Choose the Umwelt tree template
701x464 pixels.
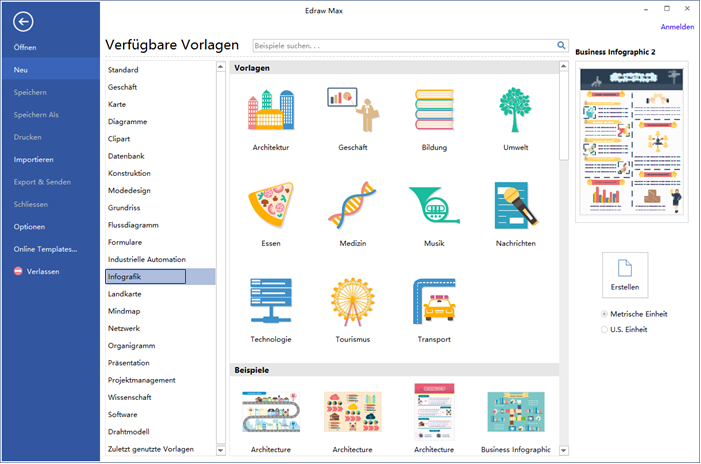[515, 110]
